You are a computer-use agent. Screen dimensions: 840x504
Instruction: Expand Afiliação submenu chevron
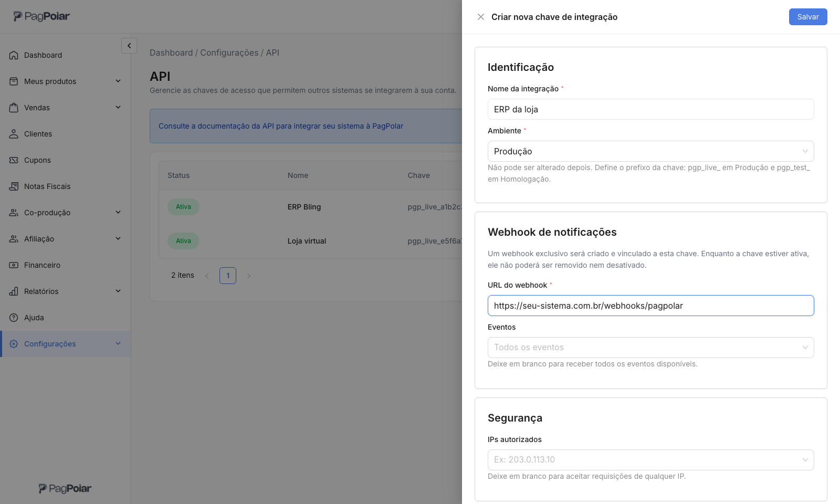(x=118, y=238)
